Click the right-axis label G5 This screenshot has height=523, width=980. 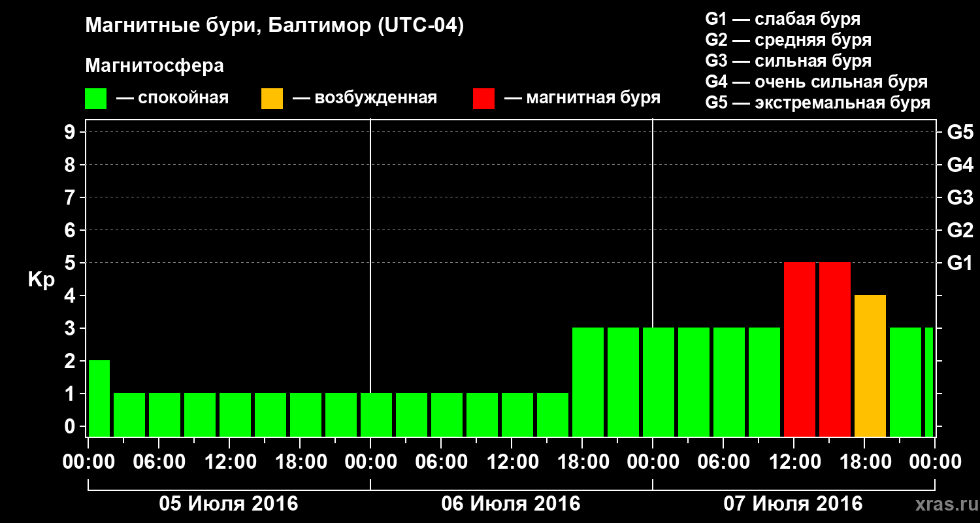[960, 132]
